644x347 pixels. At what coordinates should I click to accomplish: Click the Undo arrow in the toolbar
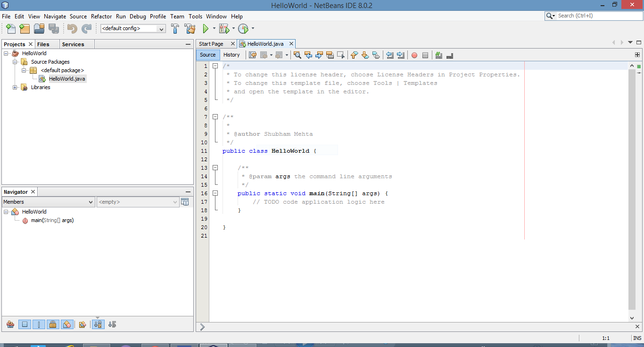coord(71,28)
